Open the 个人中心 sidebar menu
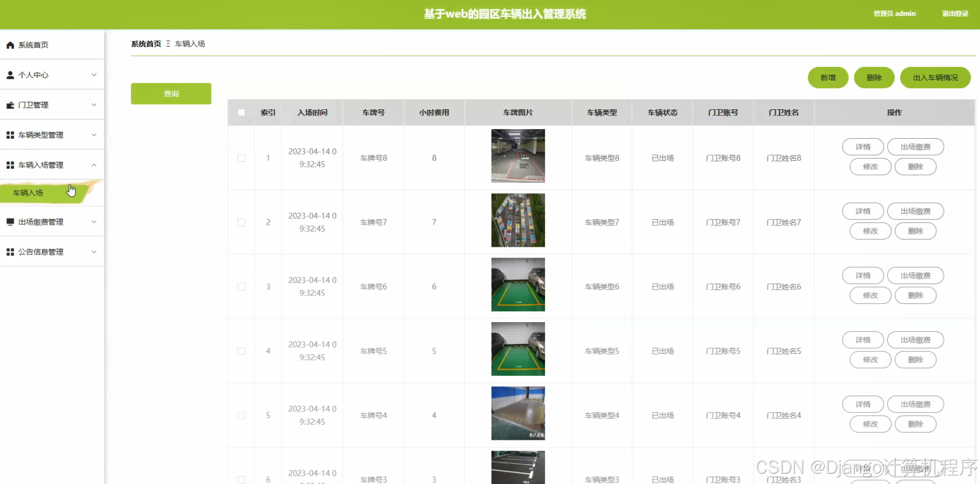Viewport: 980px width, 484px height. [x=52, y=75]
